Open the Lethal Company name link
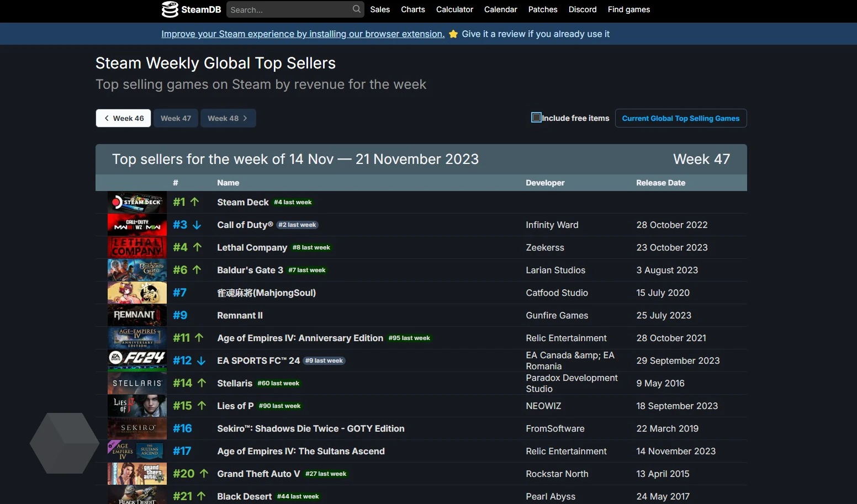Screen dimensions: 857x504 (252, 247)
